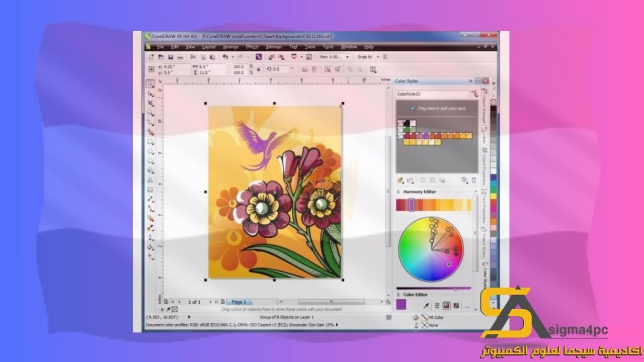Open the Edit menu

point(175,47)
